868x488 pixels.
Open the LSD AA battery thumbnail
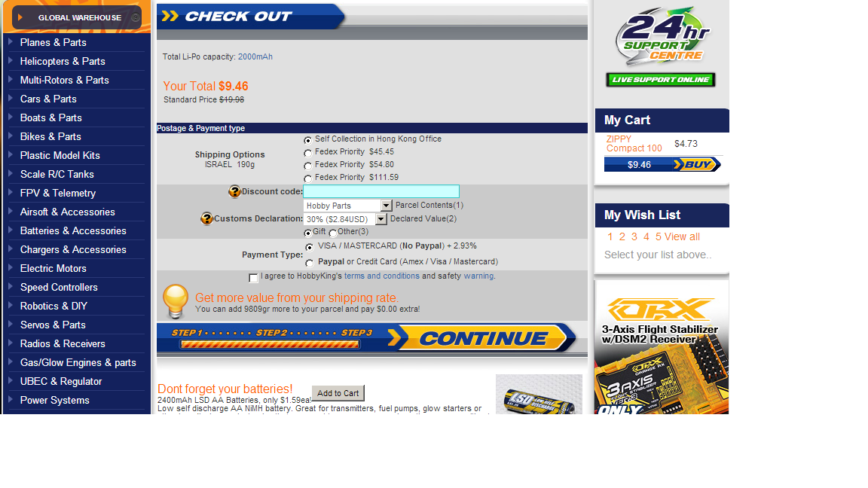(x=539, y=394)
